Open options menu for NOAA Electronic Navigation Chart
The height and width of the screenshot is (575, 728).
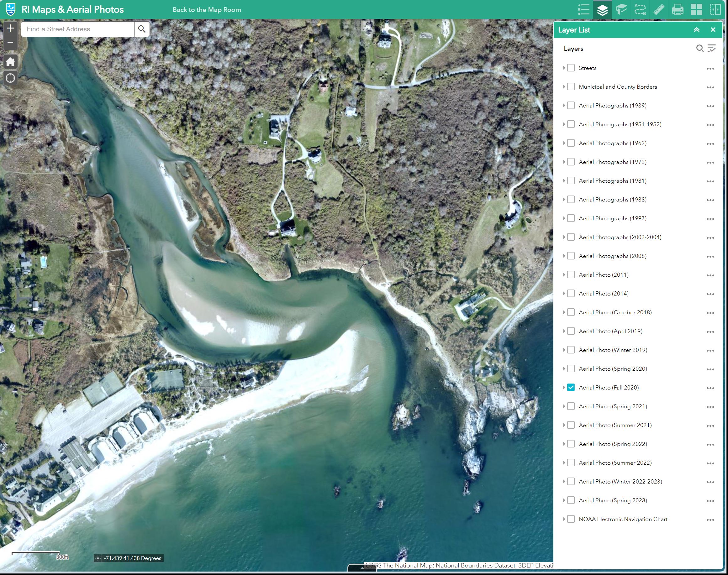click(x=710, y=519)
